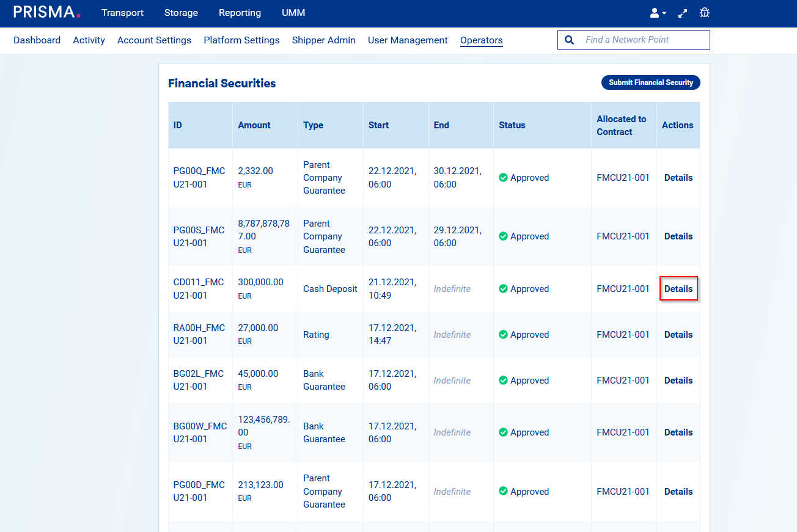Expand the Reporting menu
This screenshot has height=532, width=797.
[240, 13]
